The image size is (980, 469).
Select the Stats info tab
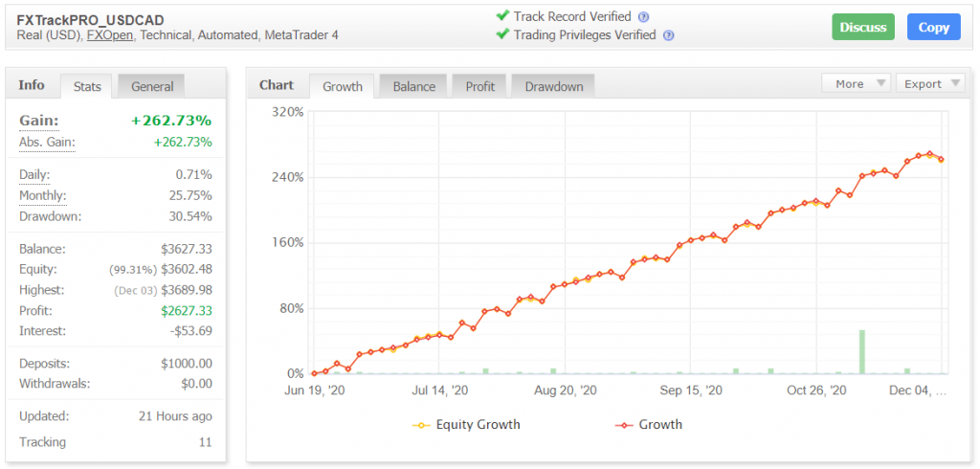[x=87, y=86]
